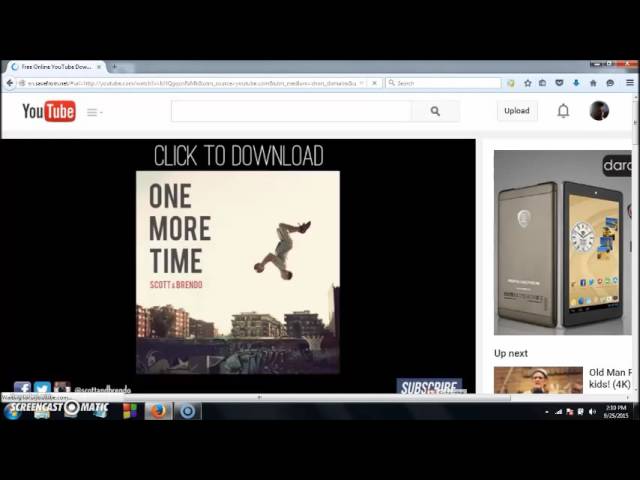Click the Facebook icon in the video
Image resolution: width=640 pixels, height=480 pixels.
(x=22, y=387)
